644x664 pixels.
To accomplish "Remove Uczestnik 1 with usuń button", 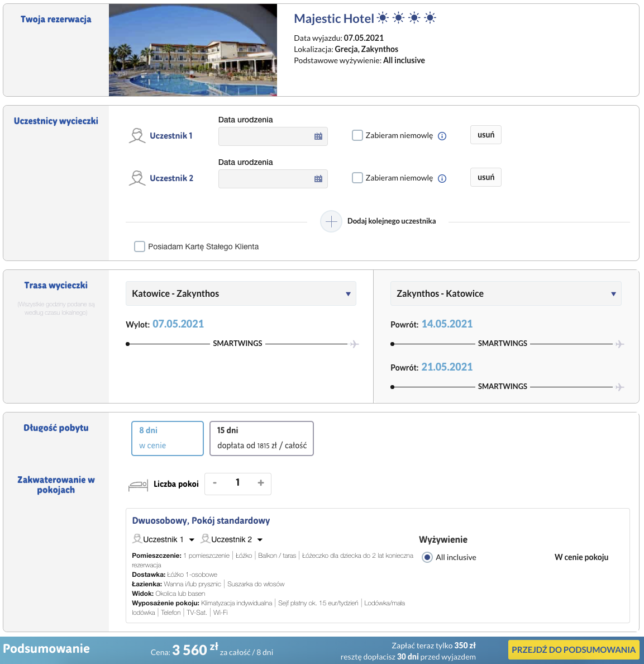I will point(485,135).
